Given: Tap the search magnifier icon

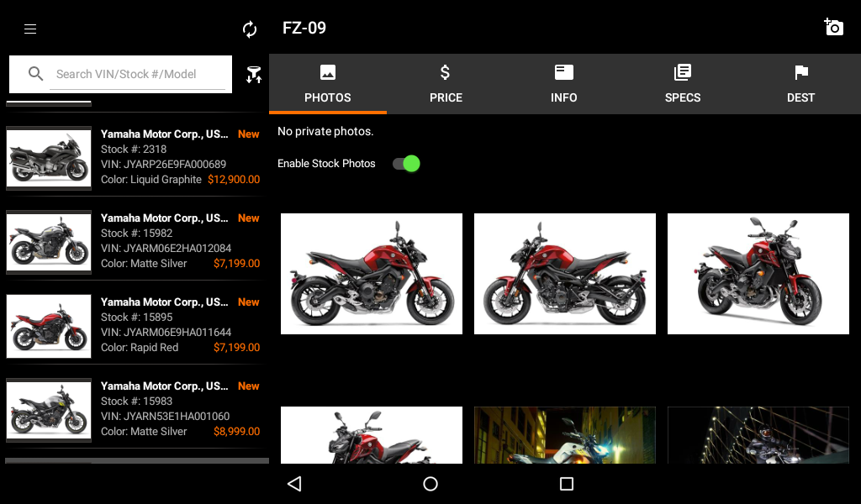Looking at the screenshot, I should pyautogui.click(x=35, y=73).
